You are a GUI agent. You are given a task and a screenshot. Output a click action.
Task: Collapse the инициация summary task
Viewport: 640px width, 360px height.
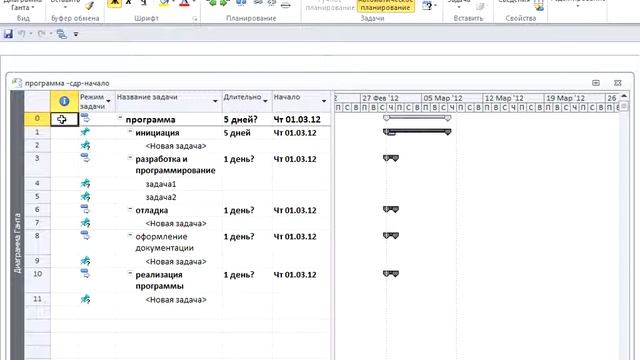(130, 131)
